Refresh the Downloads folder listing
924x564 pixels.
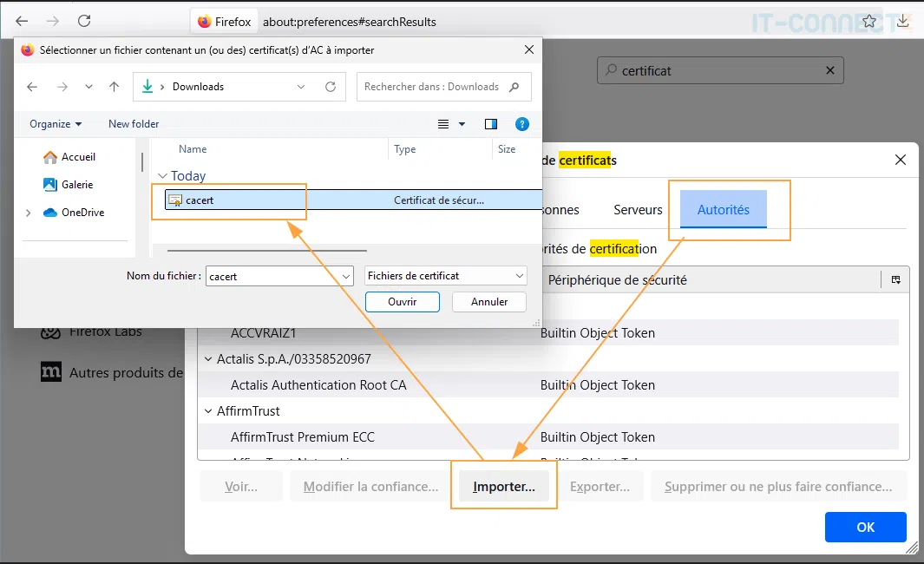pos(331,87)
